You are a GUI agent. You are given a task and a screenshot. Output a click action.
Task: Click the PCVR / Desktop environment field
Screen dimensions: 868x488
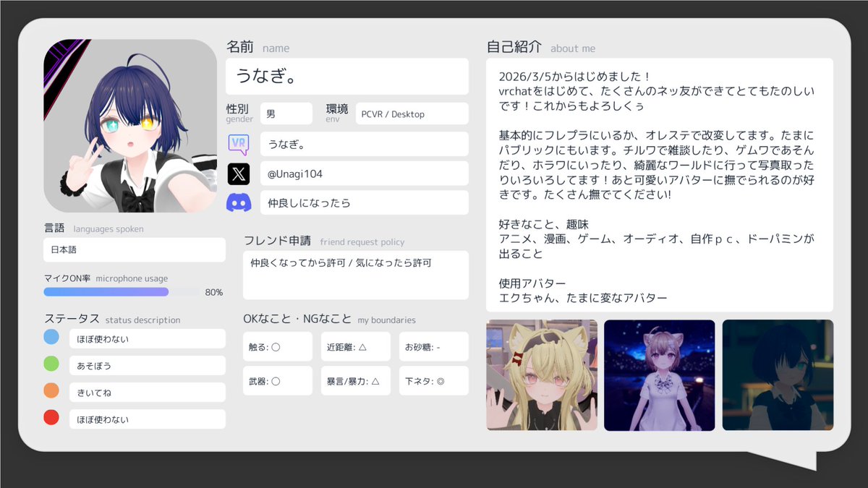tap(412, 114)
